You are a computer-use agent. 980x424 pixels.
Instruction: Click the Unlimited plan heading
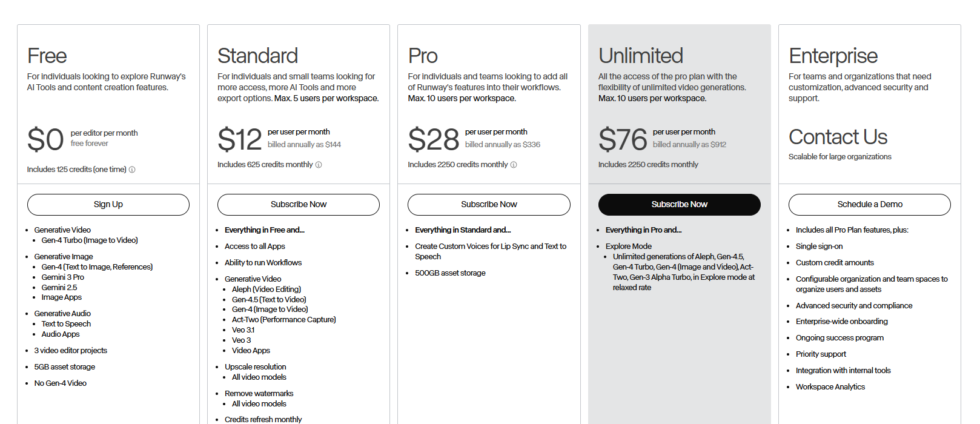click(640, 56)
